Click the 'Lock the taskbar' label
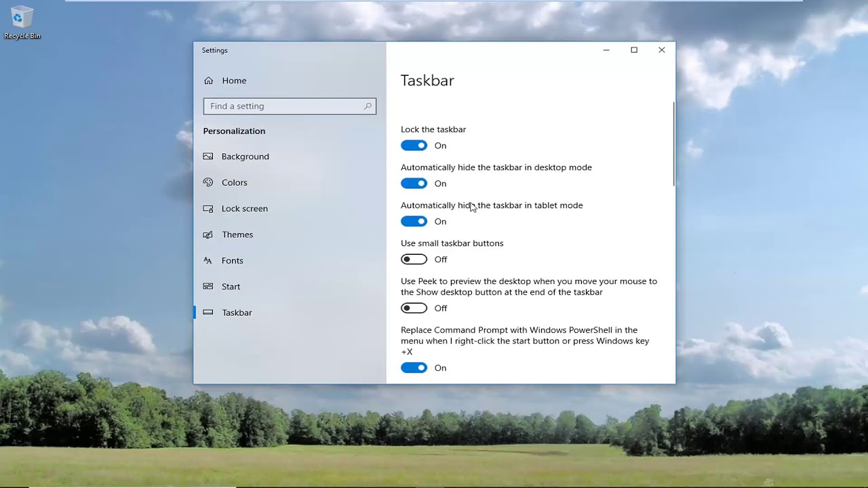Screen dimensions: 868x488 433,129
